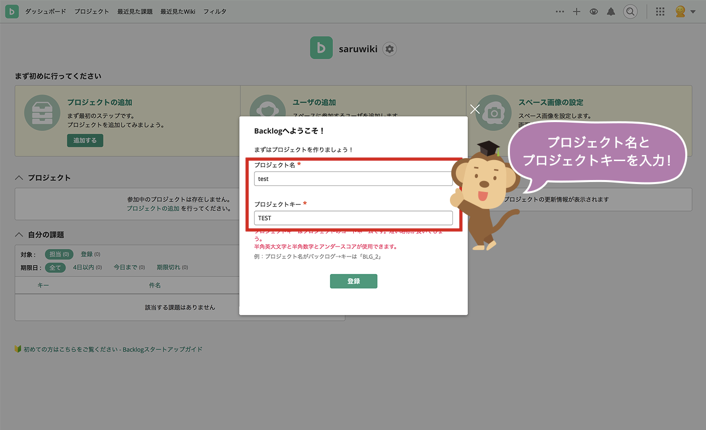
Task: Collapse the 自分の課題 section
Action: 19,235
